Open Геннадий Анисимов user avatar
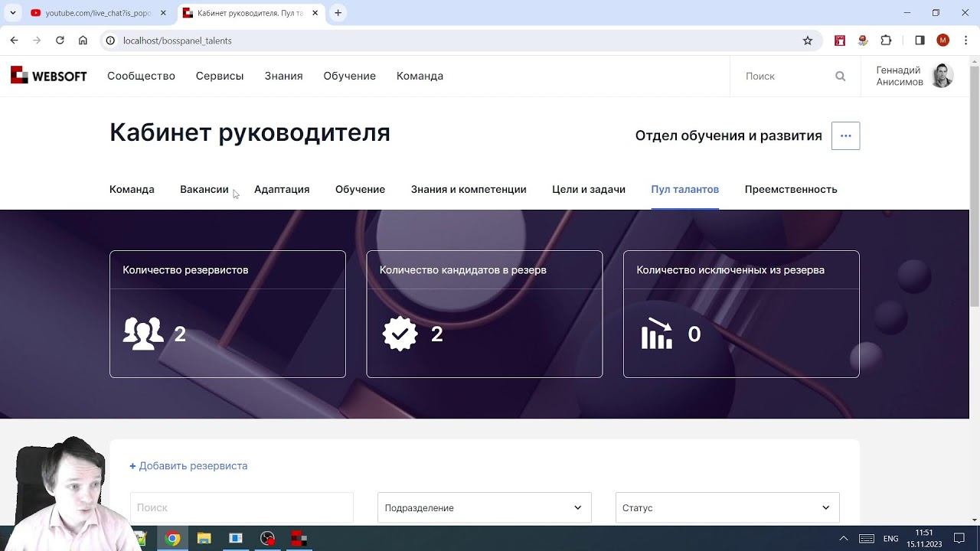The height and width of the screenshot is (551, 980). click(x=942, y=76)
